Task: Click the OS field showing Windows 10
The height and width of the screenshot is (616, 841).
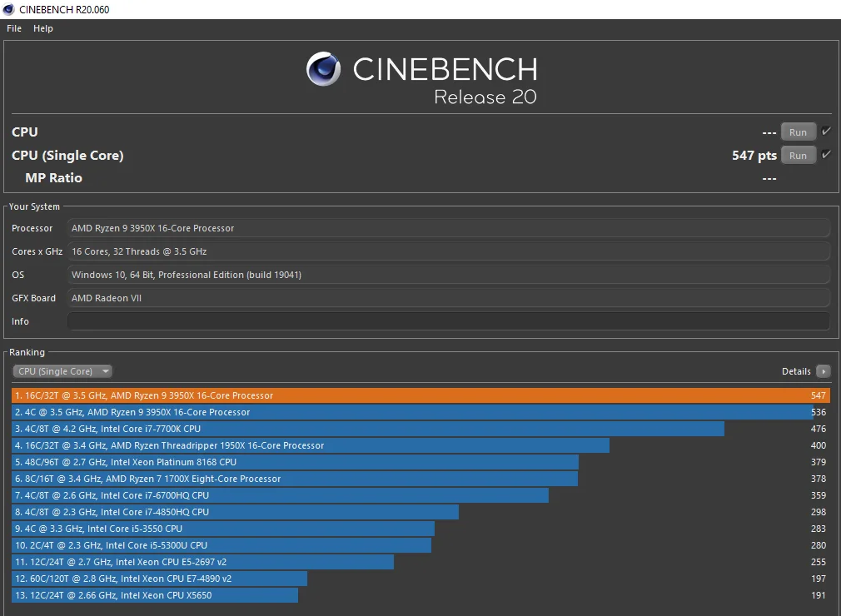Action: 448,275
